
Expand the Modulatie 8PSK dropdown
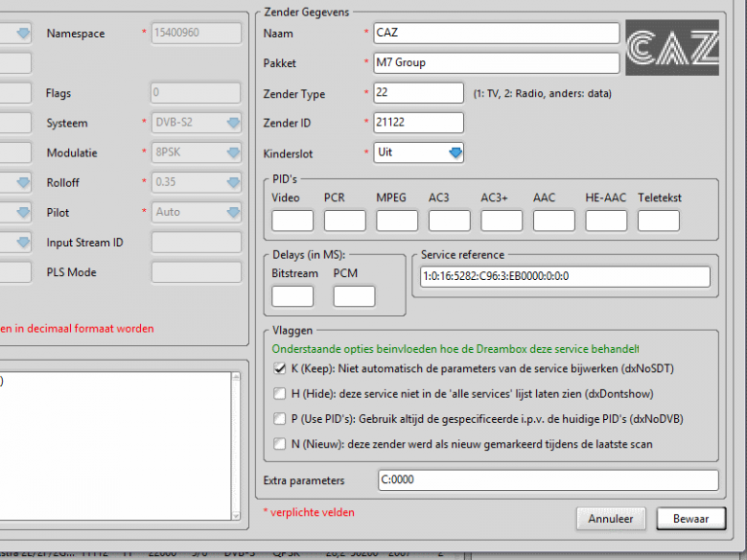click(x=196, y=154)
